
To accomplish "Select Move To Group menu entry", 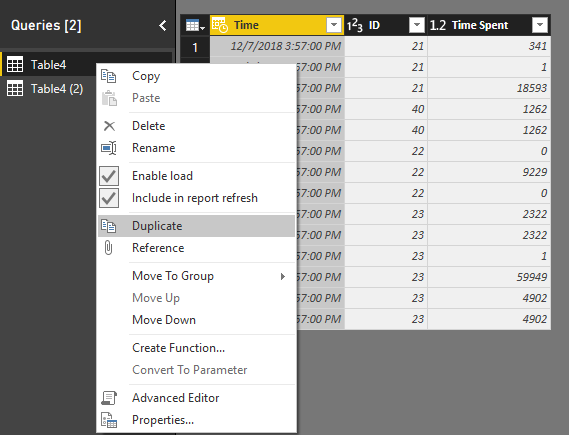I will [196, 276].
